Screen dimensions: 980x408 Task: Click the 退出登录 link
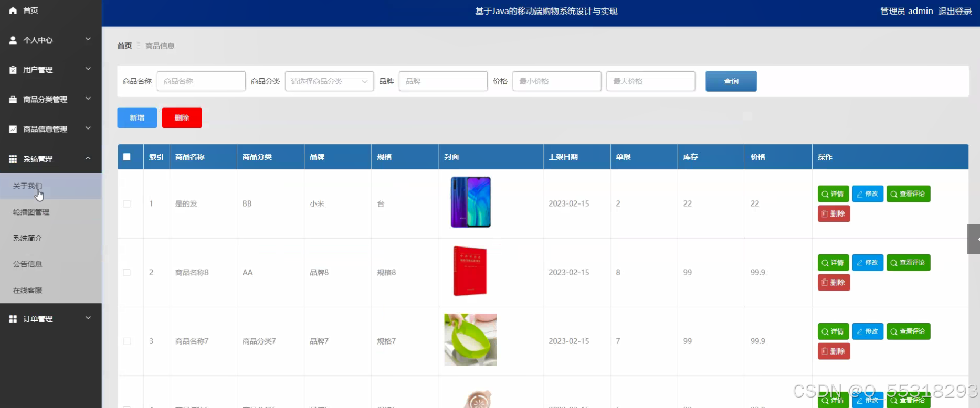pyautogui.click(x=955, y=11)
